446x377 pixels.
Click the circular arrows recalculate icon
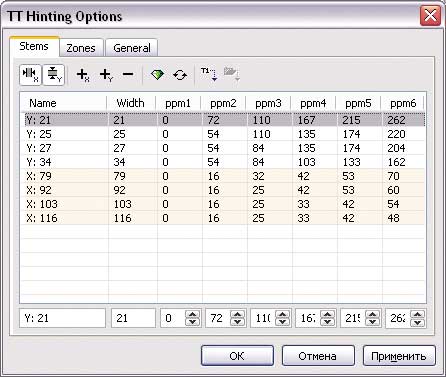pyautogui.click(x=180, y=75)
